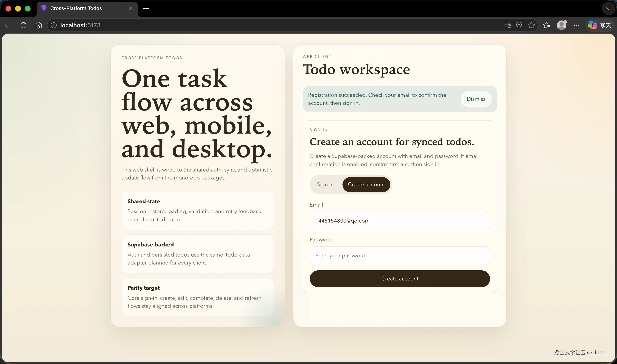617x364 pixels.
Task: Close the Cross-Platform Todos tab
Action: point(131,9)
